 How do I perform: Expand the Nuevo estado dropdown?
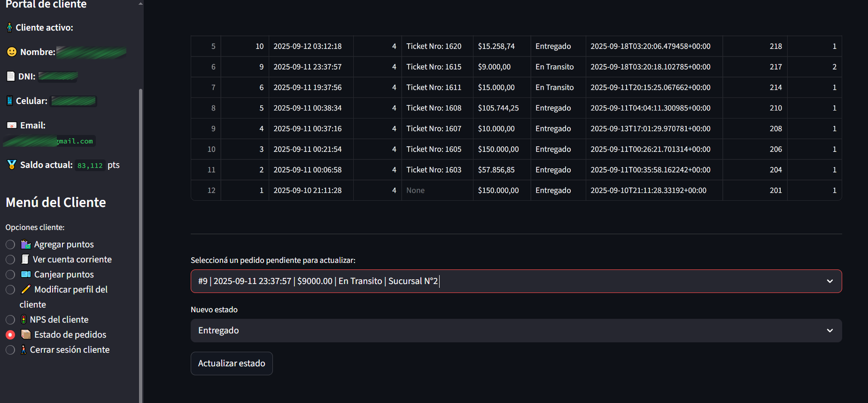click(516, 331)
